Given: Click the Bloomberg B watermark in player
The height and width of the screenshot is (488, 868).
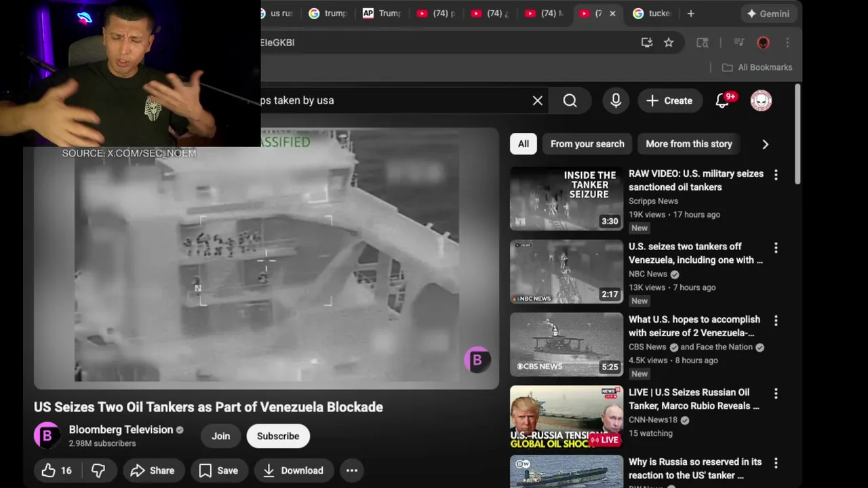Looking at the screenshot, I should coord(477,360).
